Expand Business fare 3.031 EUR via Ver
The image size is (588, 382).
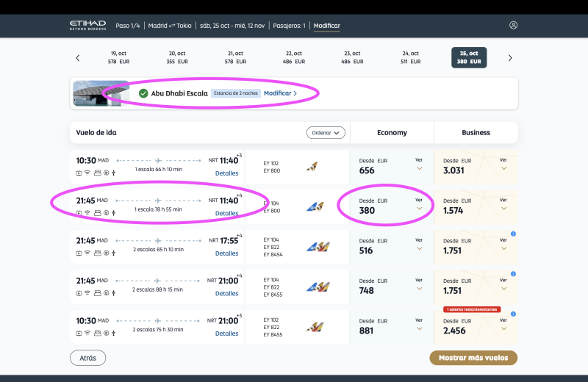[503, 164]
